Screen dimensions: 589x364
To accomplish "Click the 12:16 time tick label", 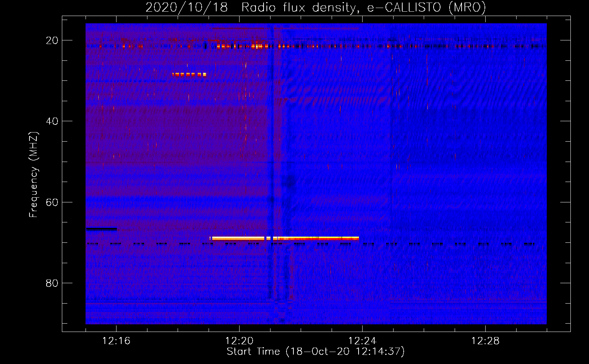I will pyautogui.click(x=116, y=341).
